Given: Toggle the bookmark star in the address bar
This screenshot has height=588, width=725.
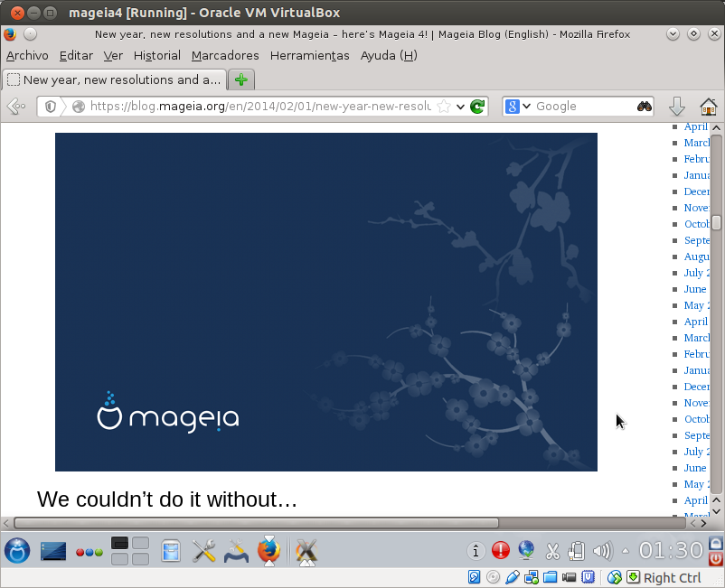Looking at the screenshot, I should click(443, 106).
